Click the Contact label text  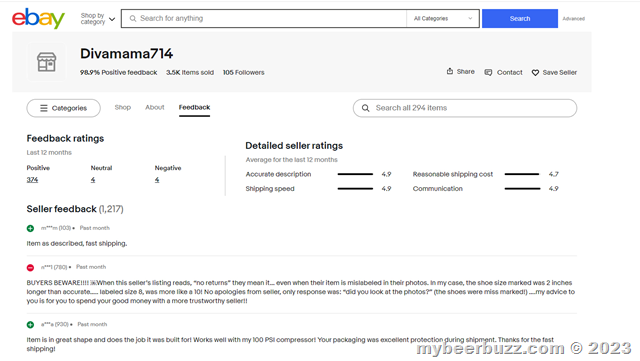(510, 73)
